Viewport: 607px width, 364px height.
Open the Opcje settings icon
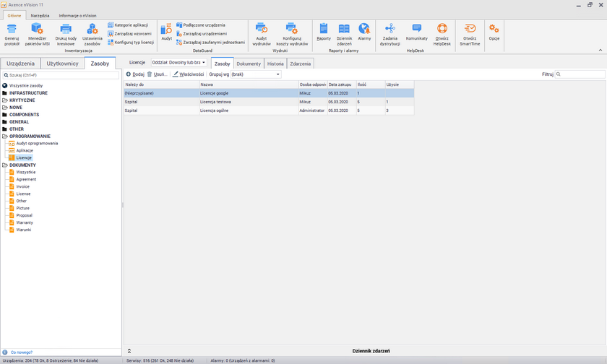(x=494, y=29)
